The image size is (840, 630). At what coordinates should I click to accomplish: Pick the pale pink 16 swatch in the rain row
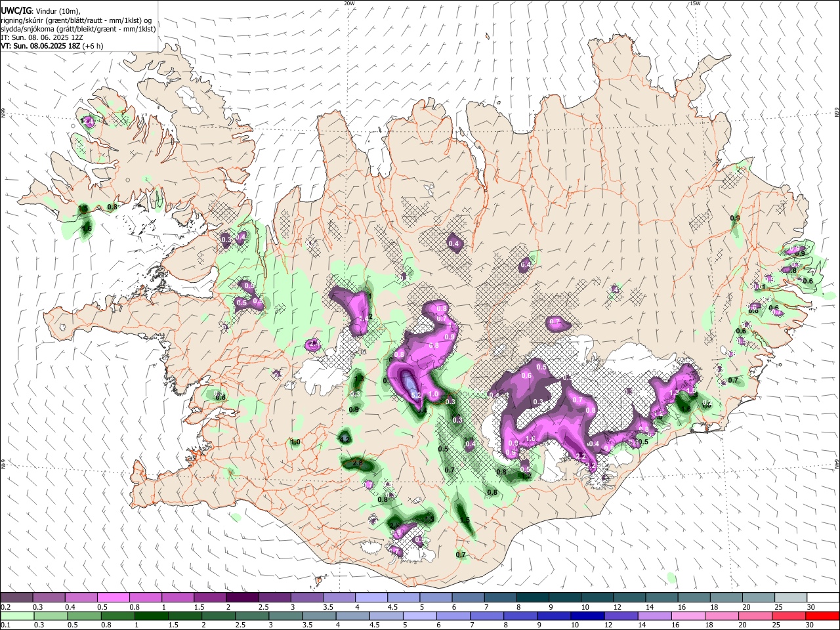688,616
